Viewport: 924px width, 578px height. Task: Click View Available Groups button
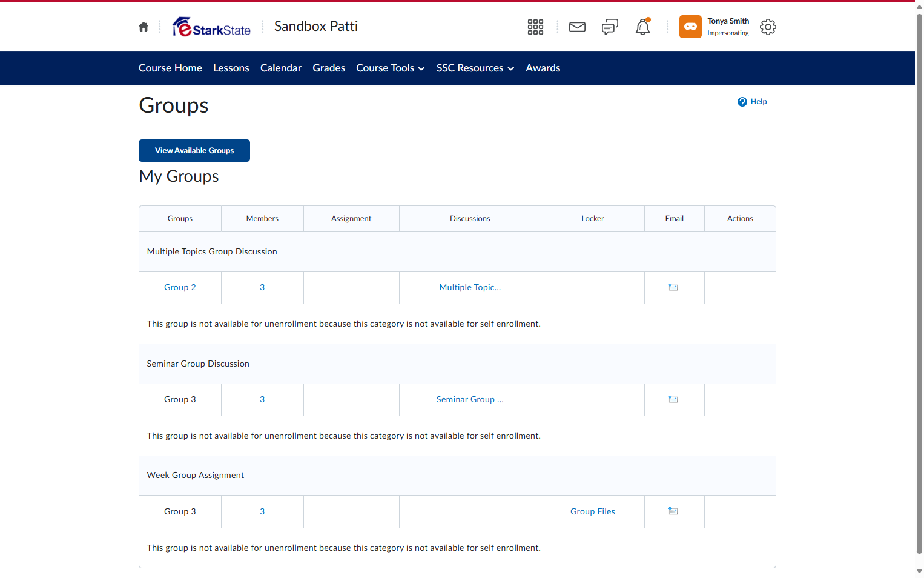[194, 151]
